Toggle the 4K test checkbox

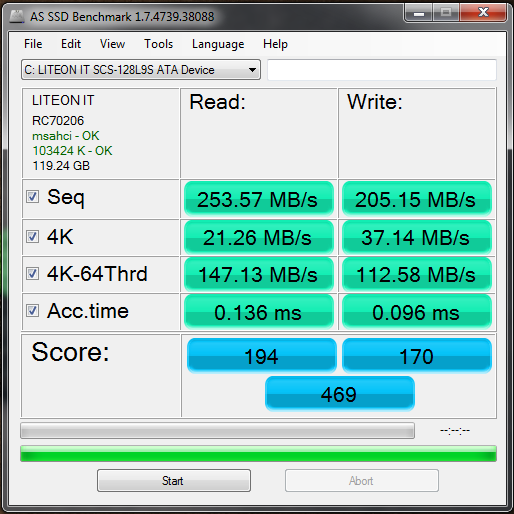(33, 237)
